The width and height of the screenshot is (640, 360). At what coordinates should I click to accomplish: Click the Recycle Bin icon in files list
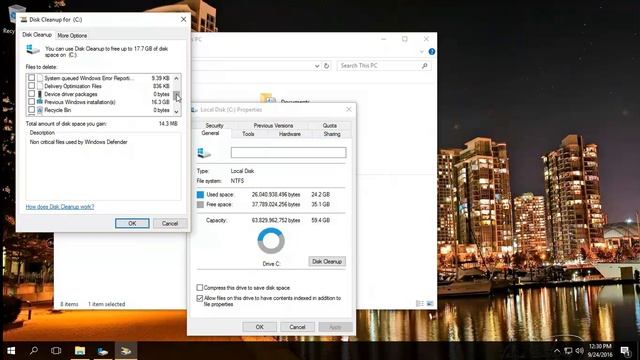click(40, 110)
